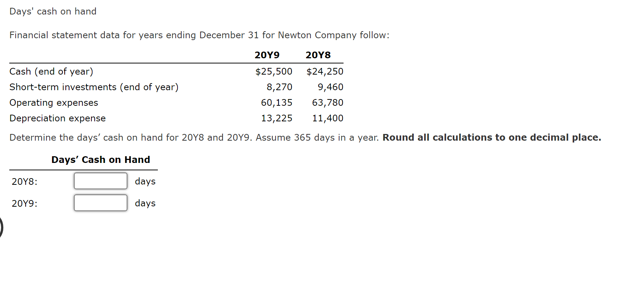Click the 20Y9 days input field
The width and height of the screenshot is (644, 285).
point(100,203)
